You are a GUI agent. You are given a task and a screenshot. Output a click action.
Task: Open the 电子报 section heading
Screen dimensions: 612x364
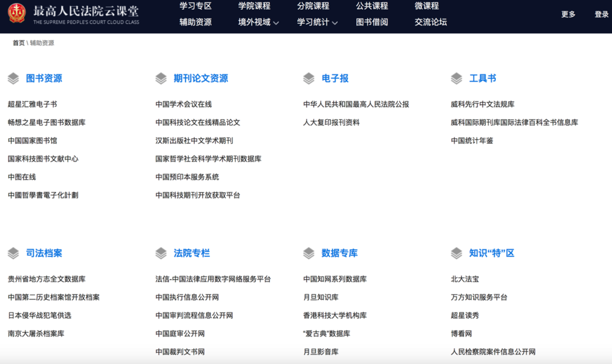[335, 78]
